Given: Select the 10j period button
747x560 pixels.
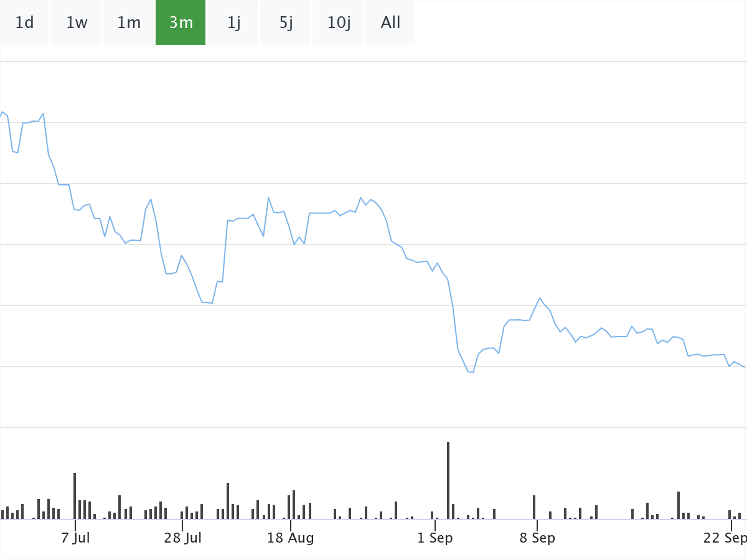Looking at the screenshot, I should pos(339,23).
